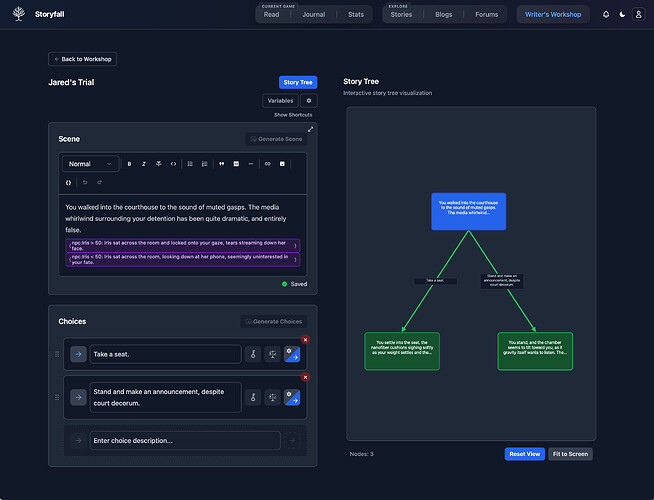Expand the Scene editor panel

(310, 129)
